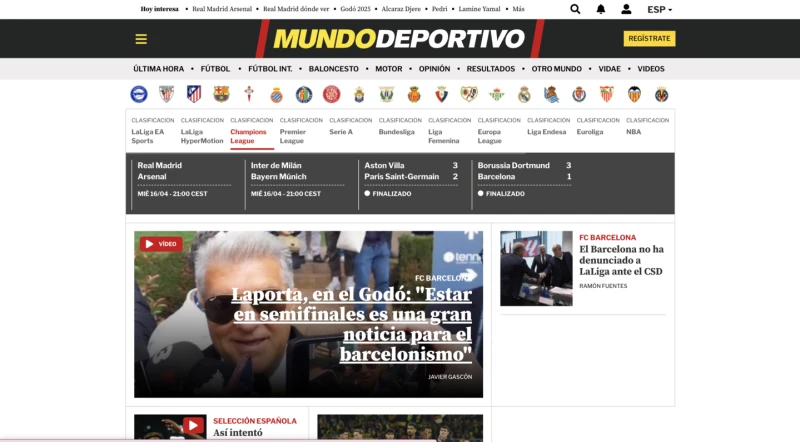This screenshot has width=800, height=442.
Task: Switch to Liga Endesa classification tab
Action: point(548,127)
